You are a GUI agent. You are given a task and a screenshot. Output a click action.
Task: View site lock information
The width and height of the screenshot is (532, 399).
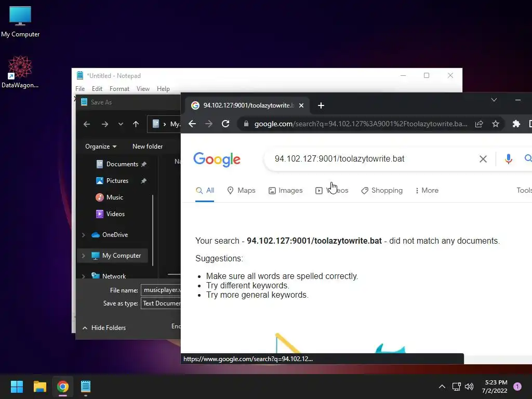tap(246, 124)
